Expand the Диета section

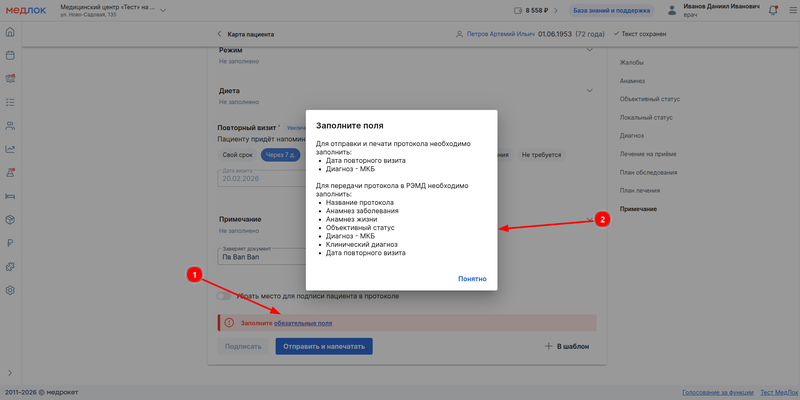point(590,90)
